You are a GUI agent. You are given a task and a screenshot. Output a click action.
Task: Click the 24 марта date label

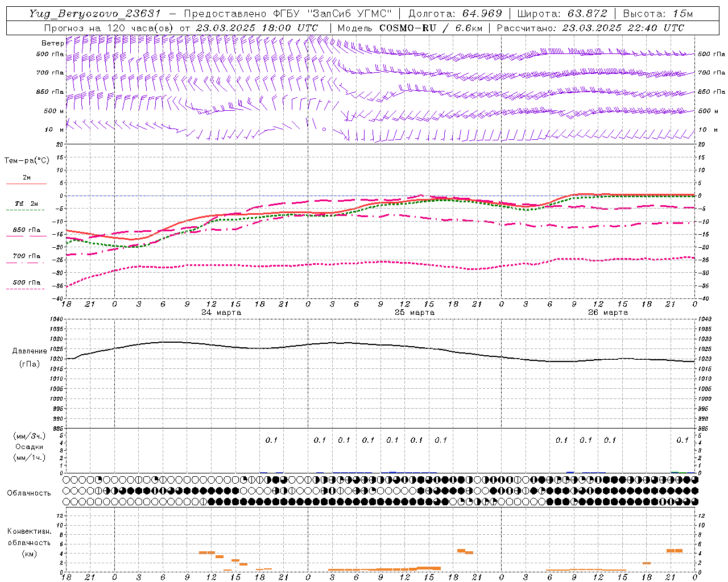(221, 313)
